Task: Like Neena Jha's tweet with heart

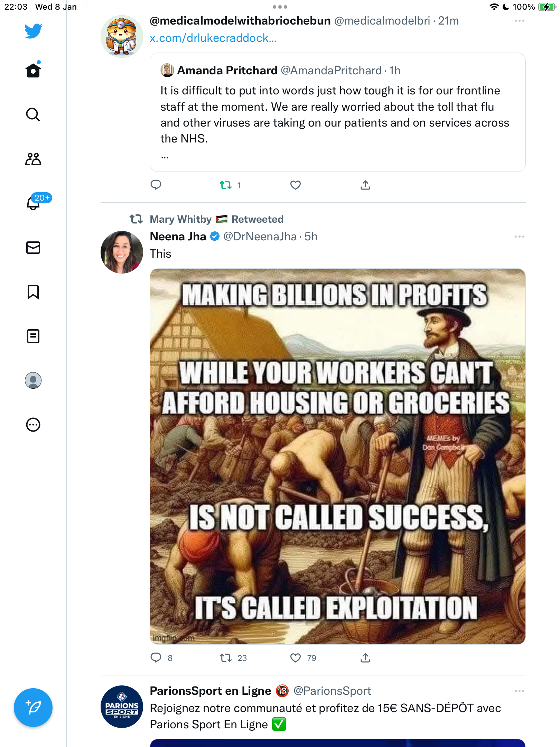Action: (x=296, y=658)
